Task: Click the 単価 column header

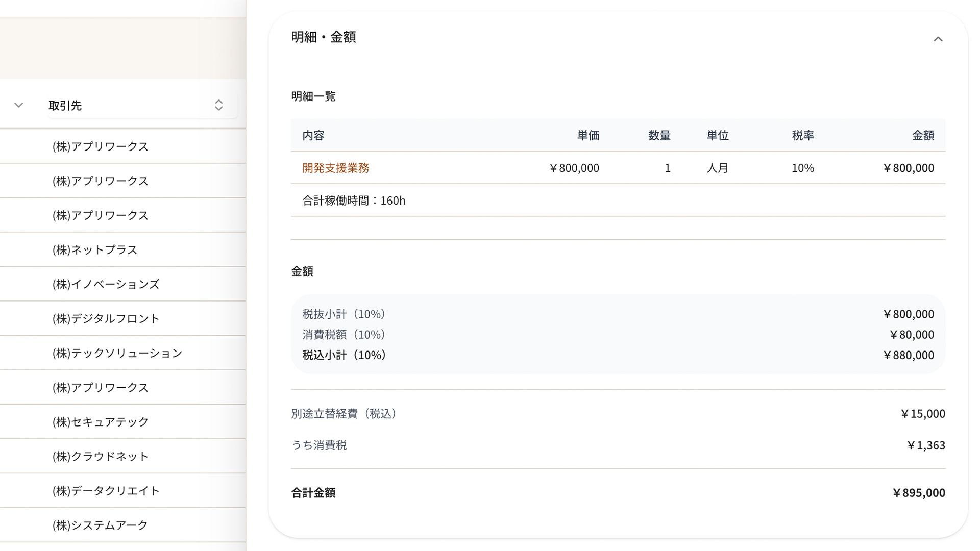Action: coord(588,135)
